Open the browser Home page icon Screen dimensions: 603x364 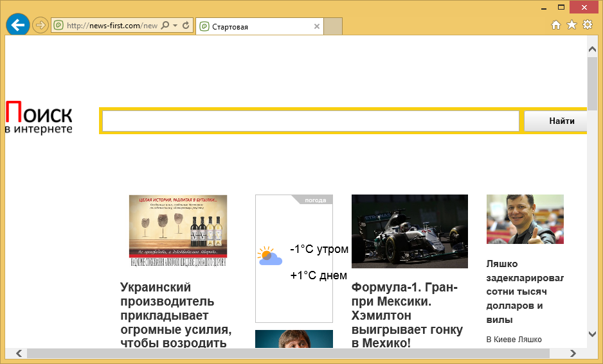click(x=557, y=25)
